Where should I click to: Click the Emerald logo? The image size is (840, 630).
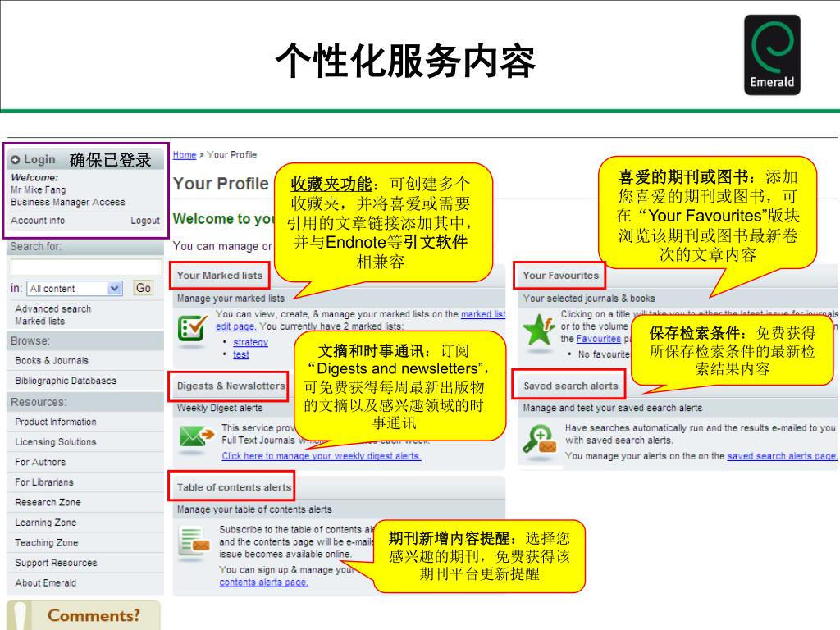(772, 55)
